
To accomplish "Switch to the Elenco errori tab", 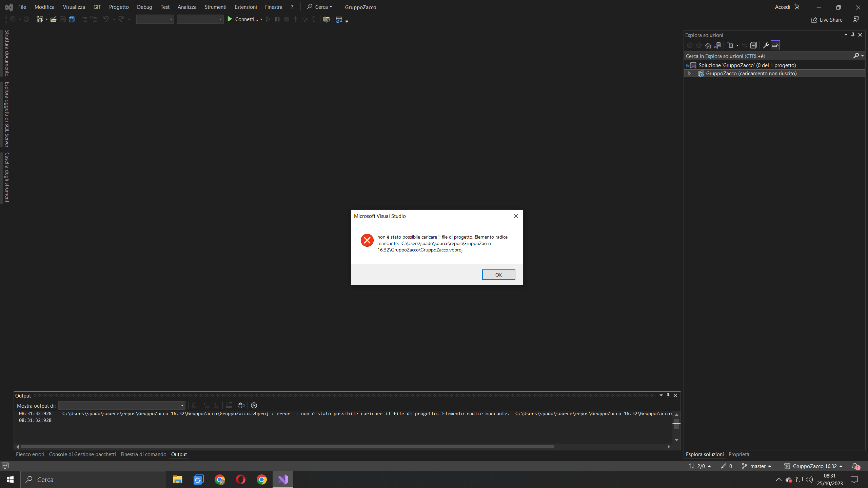I will pyautogui.click(x=30, y=454).
